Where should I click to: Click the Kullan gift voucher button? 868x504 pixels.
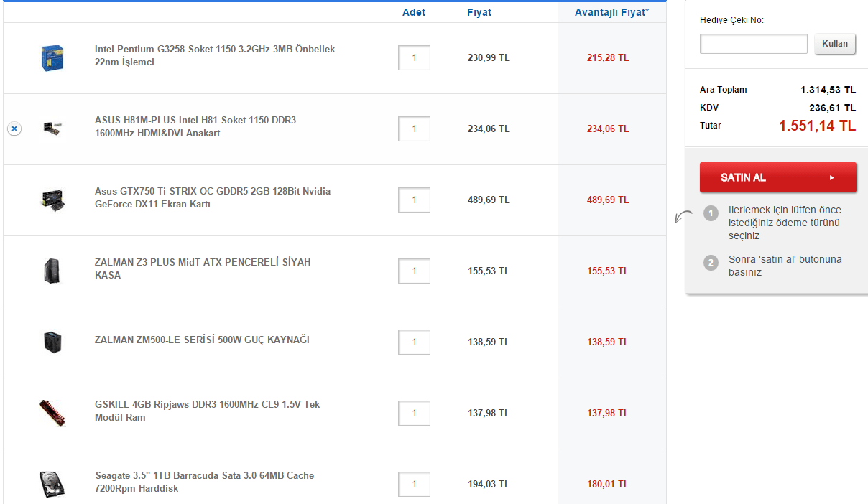[835, 44]
